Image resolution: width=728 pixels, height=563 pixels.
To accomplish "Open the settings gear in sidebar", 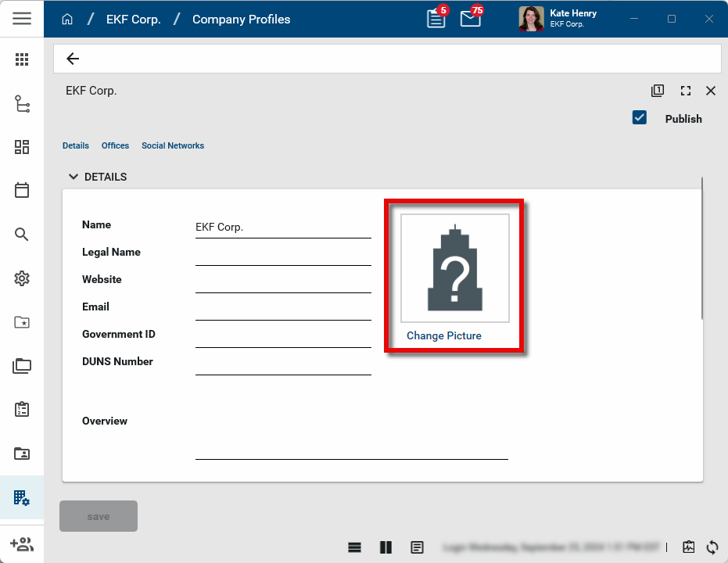I will point(22,278).
